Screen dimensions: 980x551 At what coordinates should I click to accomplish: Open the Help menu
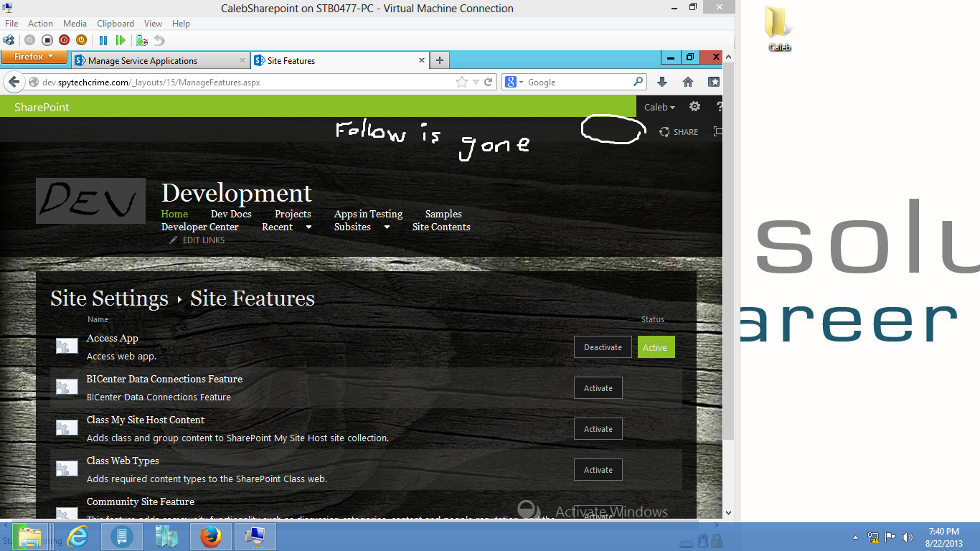tap(181, 24)
